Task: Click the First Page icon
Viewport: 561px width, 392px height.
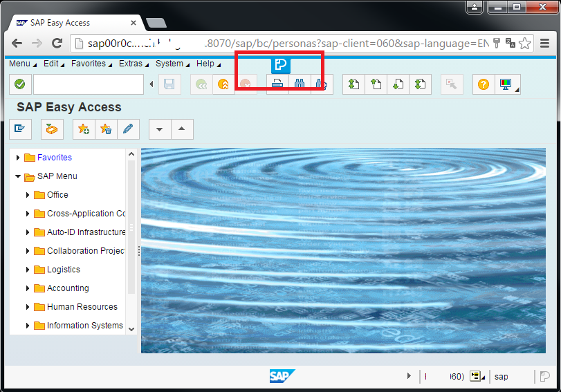Action: 354,84
